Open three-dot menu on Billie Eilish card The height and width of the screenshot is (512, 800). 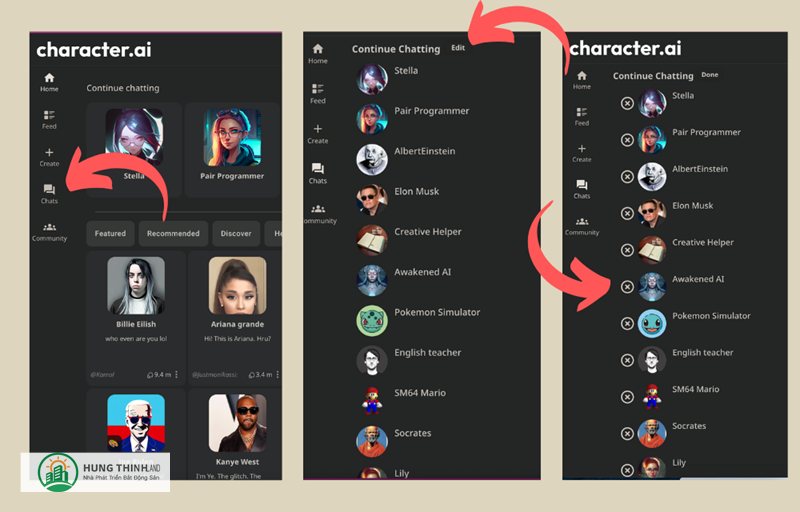pyautogui.click(x=177, y=374)
